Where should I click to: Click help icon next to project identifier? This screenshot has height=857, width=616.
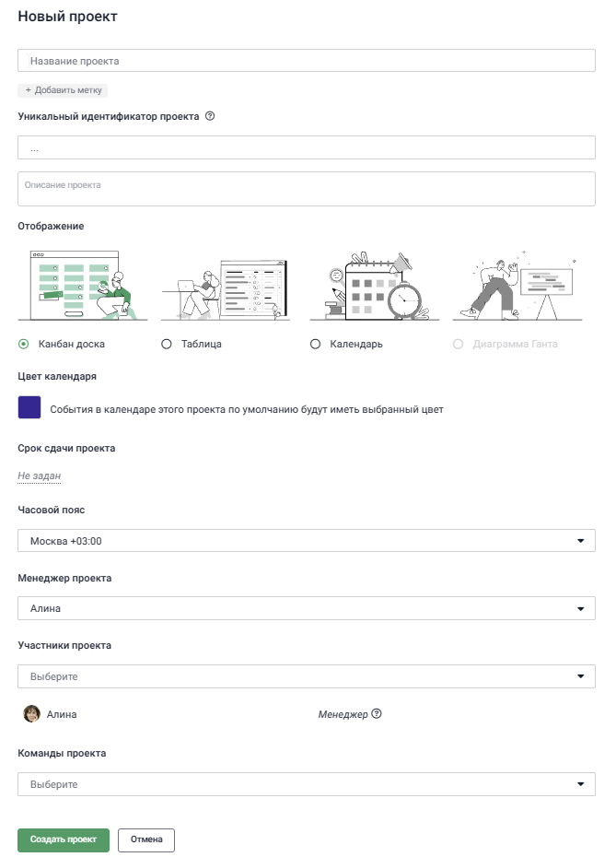pos(210,116)
